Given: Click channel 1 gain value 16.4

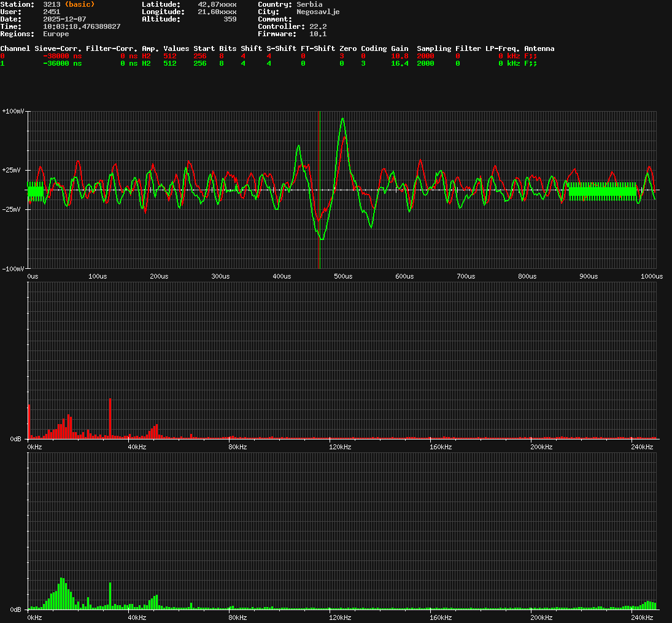Looking at the screenshot, I should (400, 63).
